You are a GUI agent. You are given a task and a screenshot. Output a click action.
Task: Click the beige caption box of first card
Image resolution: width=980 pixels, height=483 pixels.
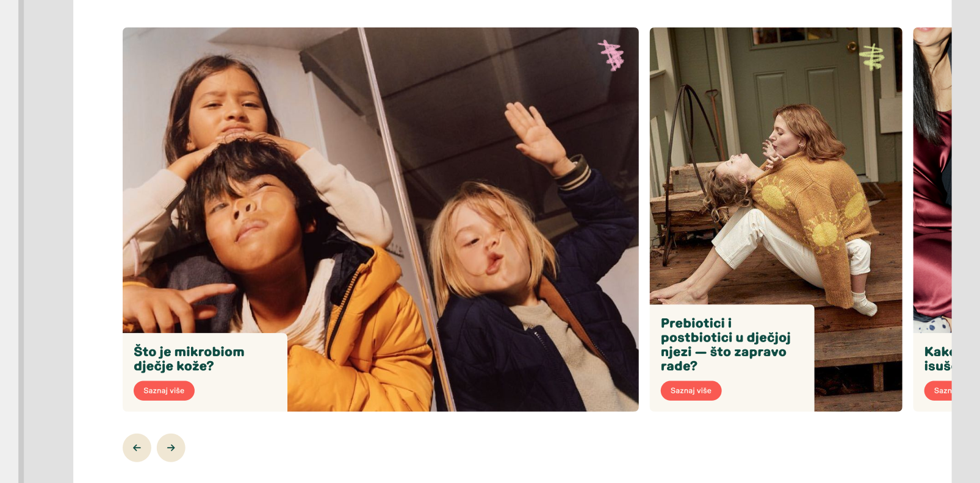coord(205,372)
